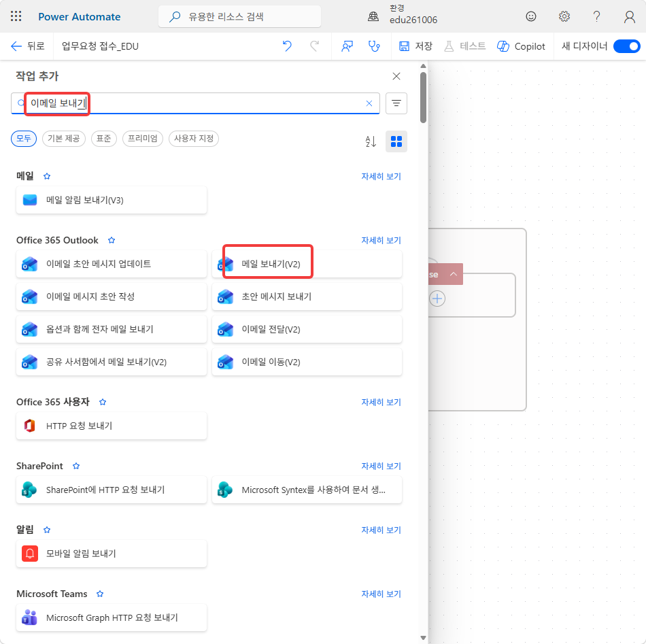646x644 pixels.
Task: Click the scrollbar up arrow
Action: click(x=423, y=66)
